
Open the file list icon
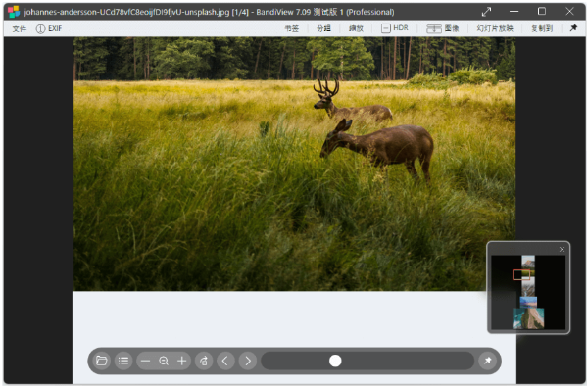[x=123, y=361]
